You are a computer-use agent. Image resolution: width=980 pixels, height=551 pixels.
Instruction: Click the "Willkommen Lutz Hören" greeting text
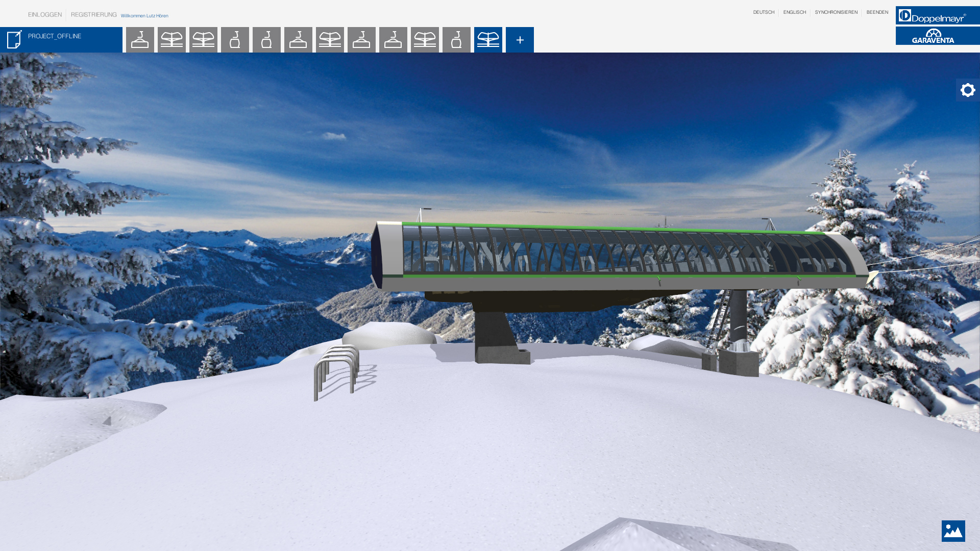[x=144, y=16]
